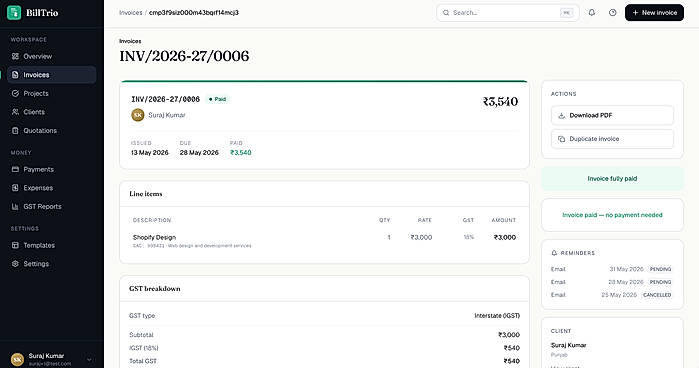The height and width of the screenshot is (368, 699).
Task: Click the Invoice fully paid banner
Action: pyautogui.click(x=612, y=178)
